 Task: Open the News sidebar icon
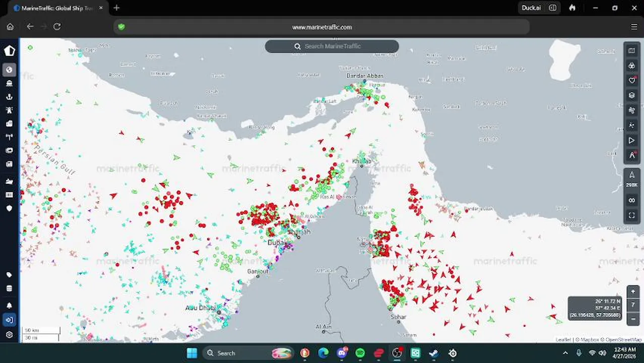[x=9, y=164]
